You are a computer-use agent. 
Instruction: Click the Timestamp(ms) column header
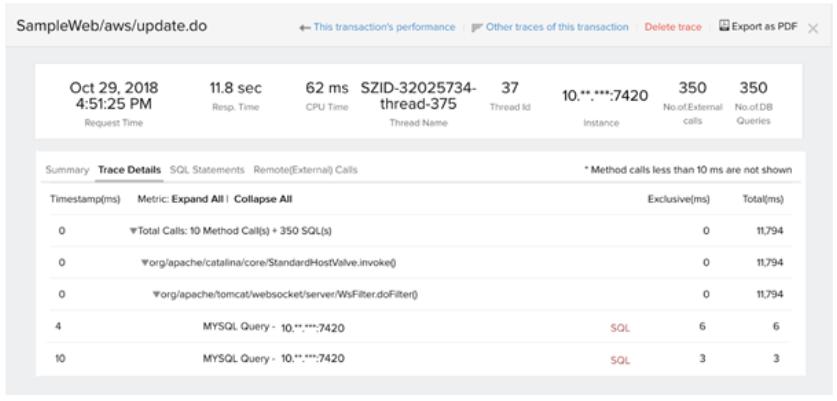coord(85,199)
